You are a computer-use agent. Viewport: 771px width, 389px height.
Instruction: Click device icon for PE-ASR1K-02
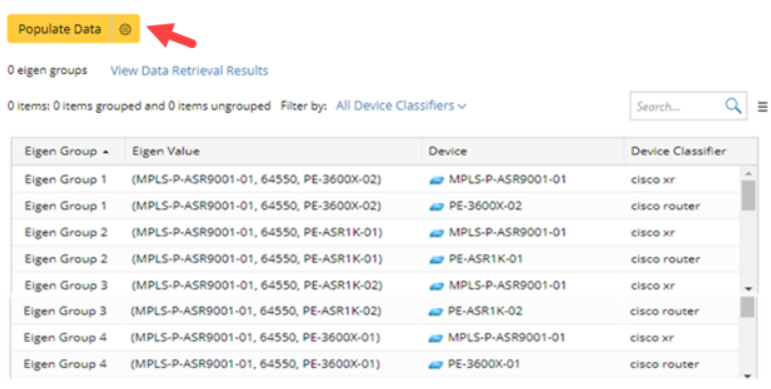(436, 312)
